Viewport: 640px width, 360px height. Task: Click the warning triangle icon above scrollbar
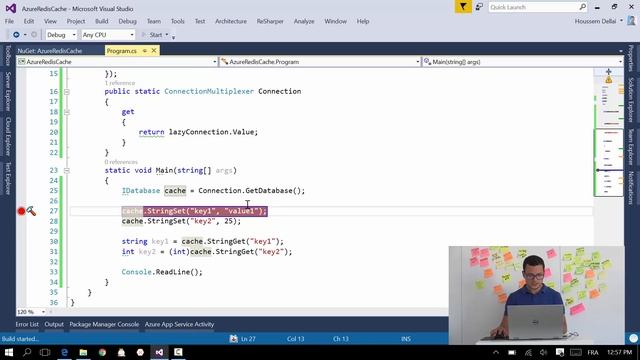click(609, 80)
